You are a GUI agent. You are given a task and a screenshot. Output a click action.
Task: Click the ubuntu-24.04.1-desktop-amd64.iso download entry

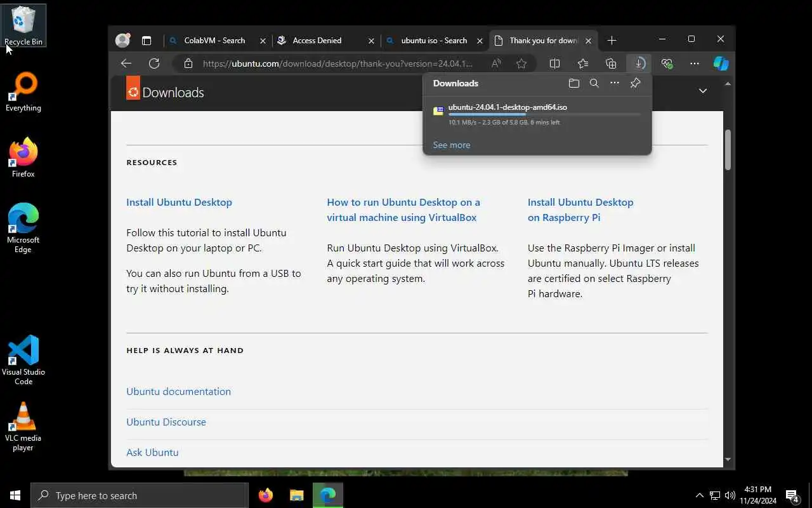pyautogui.click(x=537, y=114)
